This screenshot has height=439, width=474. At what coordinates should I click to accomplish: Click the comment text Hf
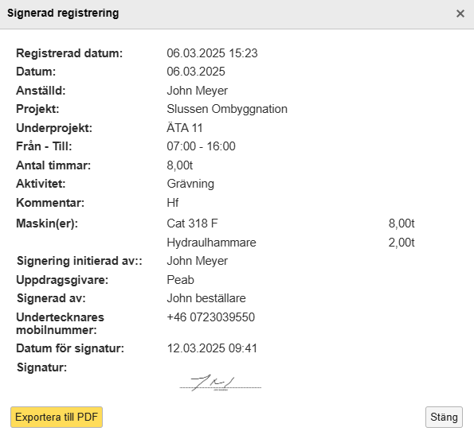(x=173, y=203)
